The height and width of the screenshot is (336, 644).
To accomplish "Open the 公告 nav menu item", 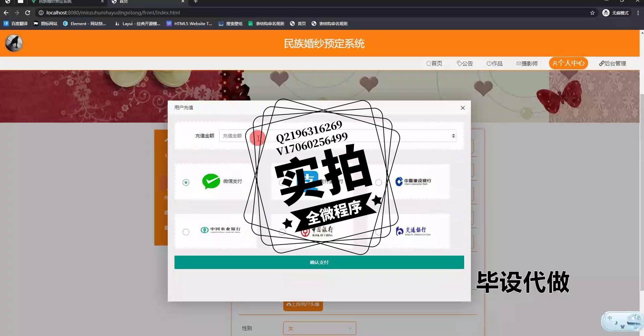I will [465, 63].
